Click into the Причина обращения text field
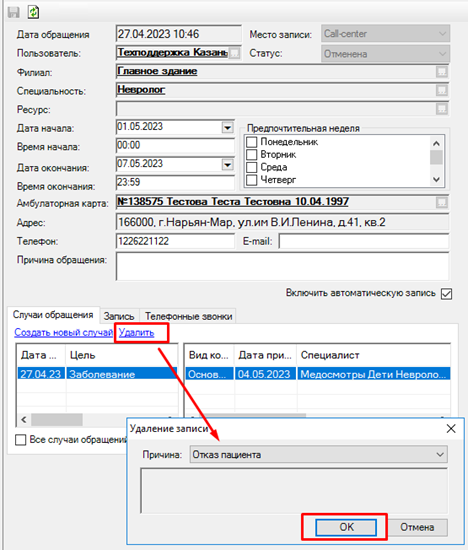468x550 pixels. [x=282, y=266]
